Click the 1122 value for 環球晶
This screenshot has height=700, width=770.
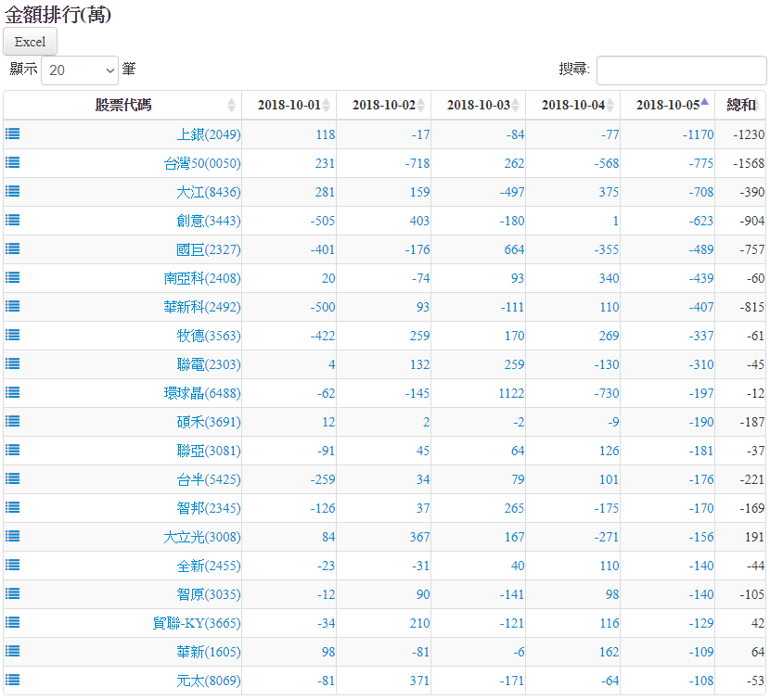pos(508,393)
